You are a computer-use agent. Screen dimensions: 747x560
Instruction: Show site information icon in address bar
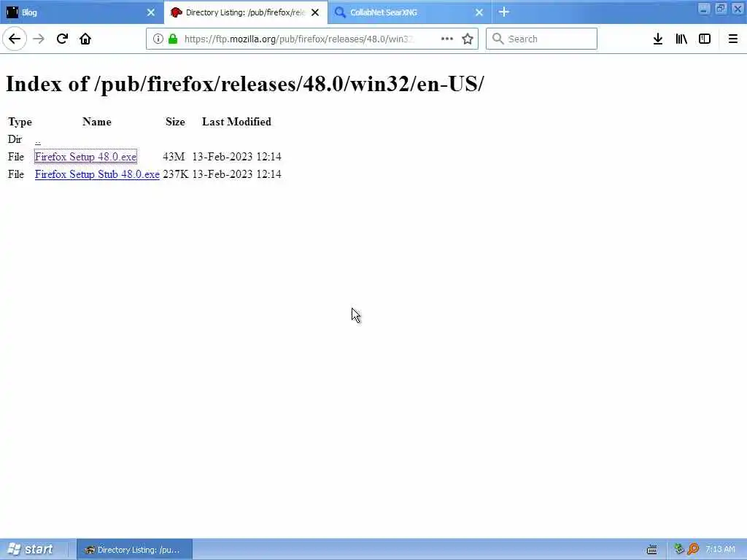[158, 39]
